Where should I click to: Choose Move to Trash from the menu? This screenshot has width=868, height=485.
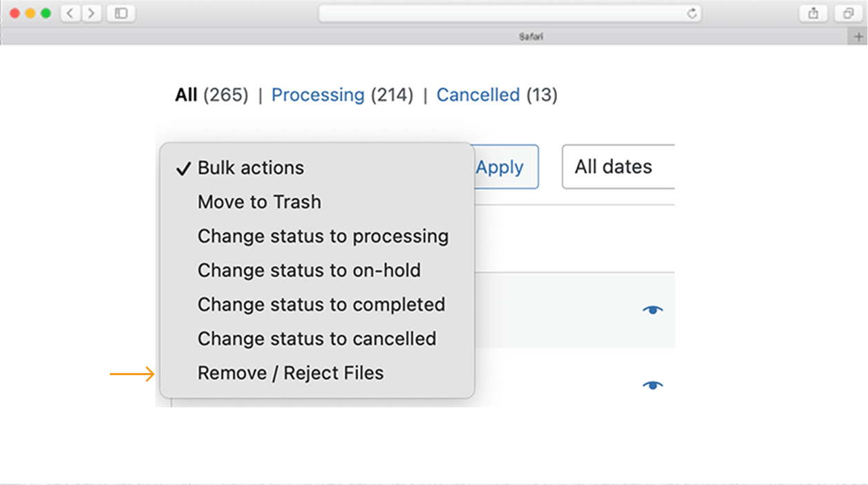259,202
